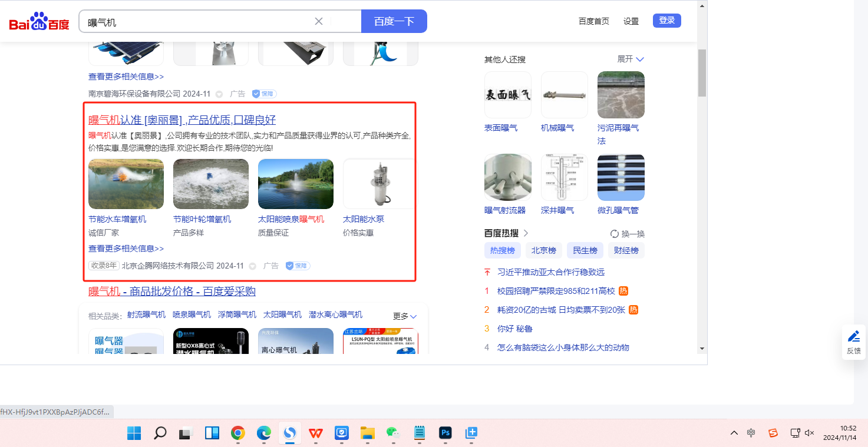This screenshot has height=447, width=868.
Task: Open Windows Search from the taskbar
Action: point(160,433)
